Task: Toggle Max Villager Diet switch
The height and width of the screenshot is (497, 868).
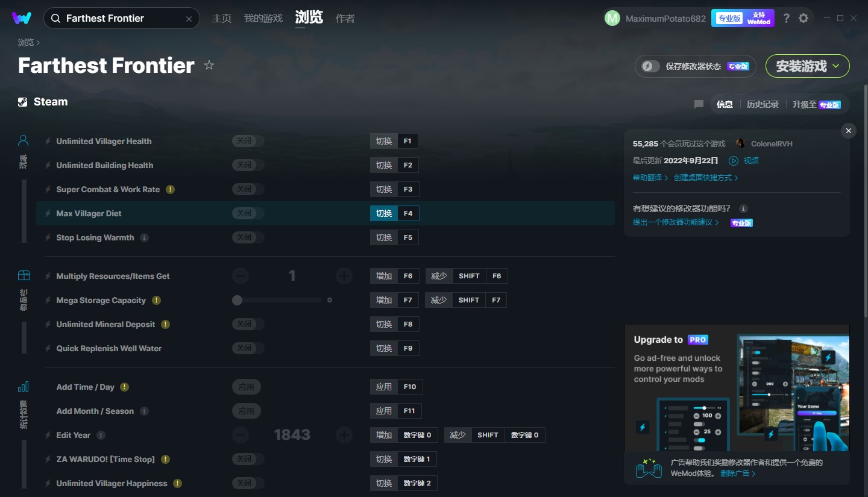Action: (x=248, y=213)
